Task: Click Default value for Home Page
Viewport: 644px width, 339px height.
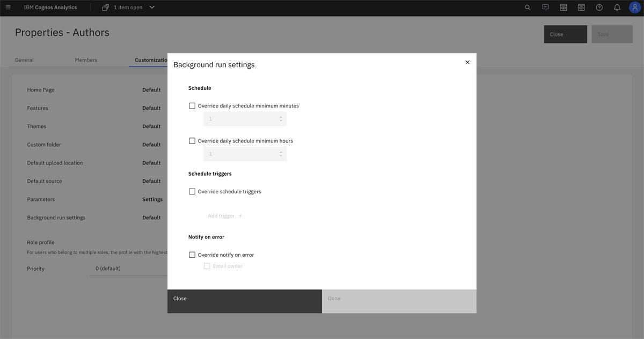Action: (x=151, y=90)
